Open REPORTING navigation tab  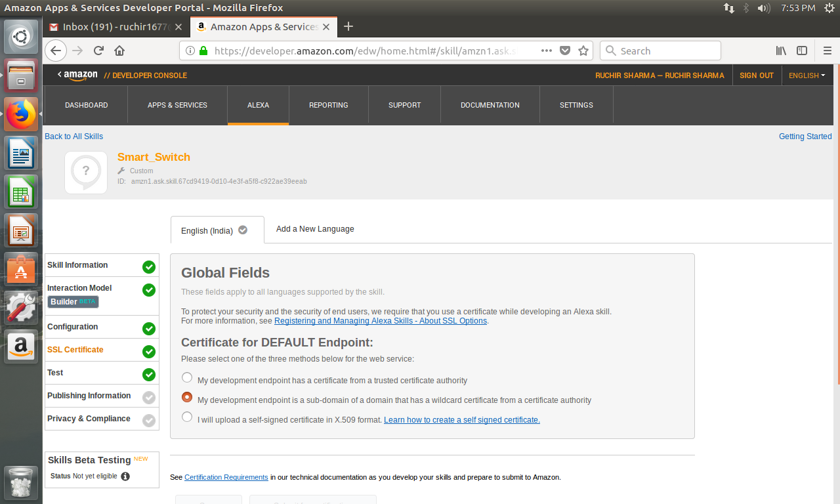pos(329,105)
